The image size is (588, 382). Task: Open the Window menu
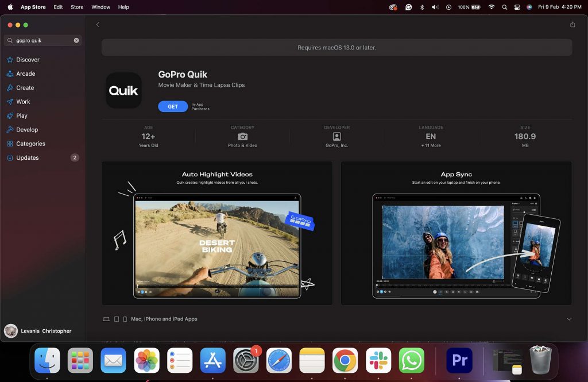[101, 7]
